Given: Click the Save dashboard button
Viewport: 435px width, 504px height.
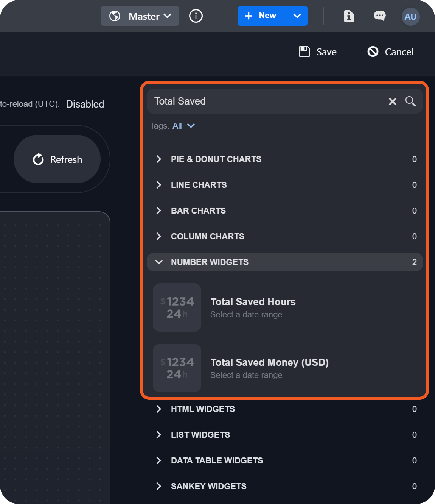Looking at the screenshot, I should pos(318,52).
